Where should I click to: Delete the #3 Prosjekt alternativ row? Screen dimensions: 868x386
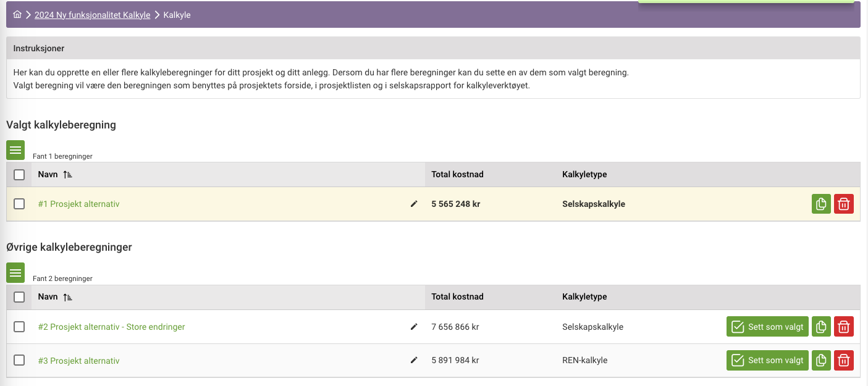(844, 360)
